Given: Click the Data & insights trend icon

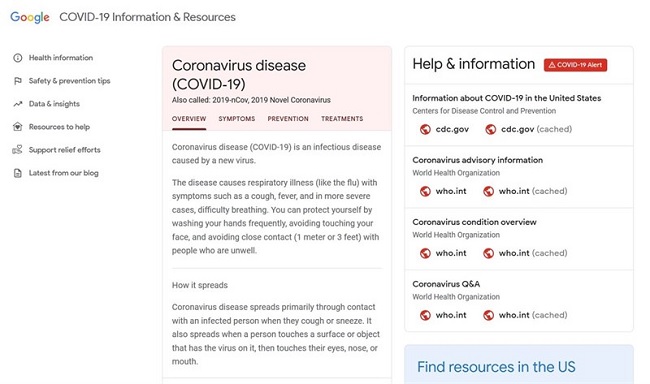Looking at the screenshot, I should pos(17,104).
